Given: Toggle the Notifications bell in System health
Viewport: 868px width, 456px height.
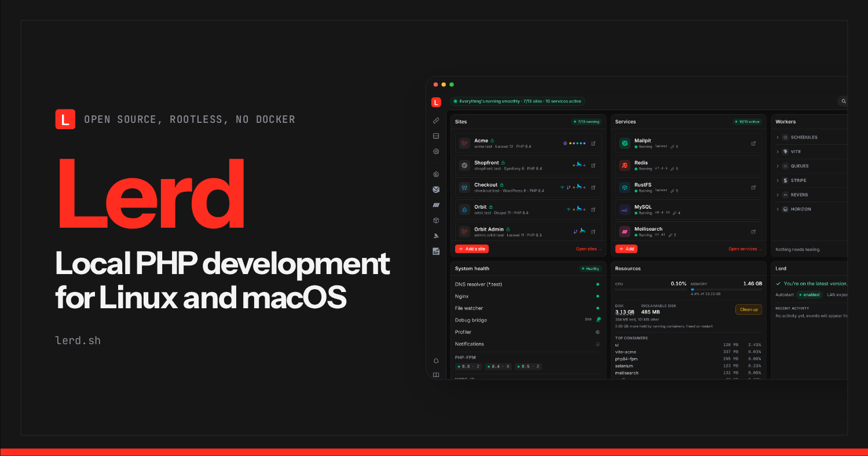Looking at the screenshot, I should [x=598, y=344].
